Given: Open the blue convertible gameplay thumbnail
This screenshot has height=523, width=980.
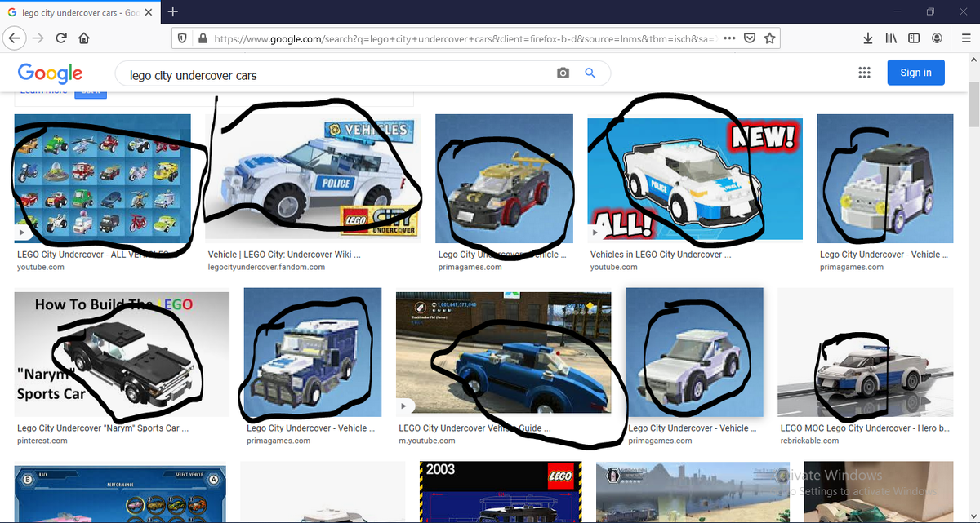Looking at the screenshot, I should pos(503,352).
